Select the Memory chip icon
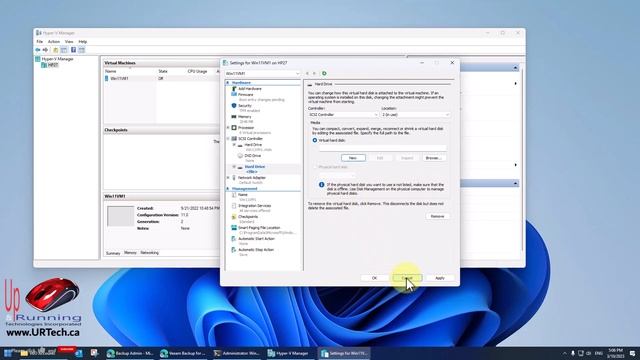Viewport: 640px width, 360px height. (234, 116)
